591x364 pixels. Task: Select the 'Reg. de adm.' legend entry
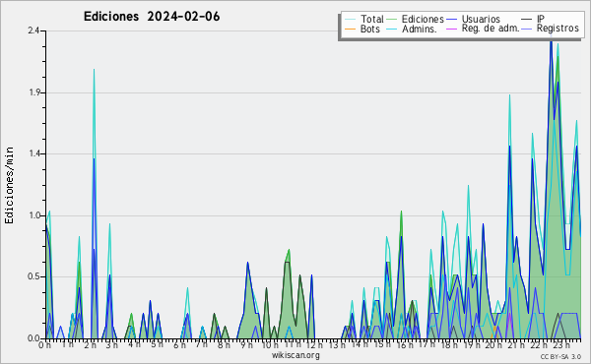point(491,29)
